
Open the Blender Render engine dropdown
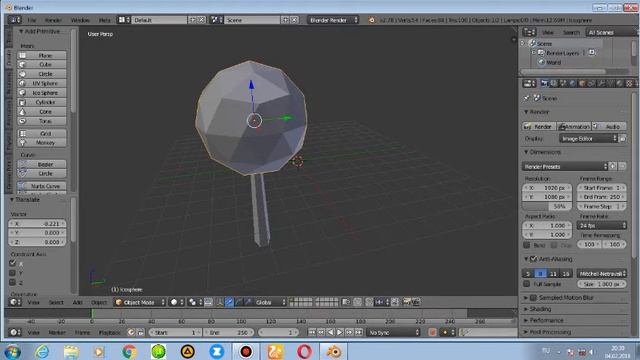point(333,20)
